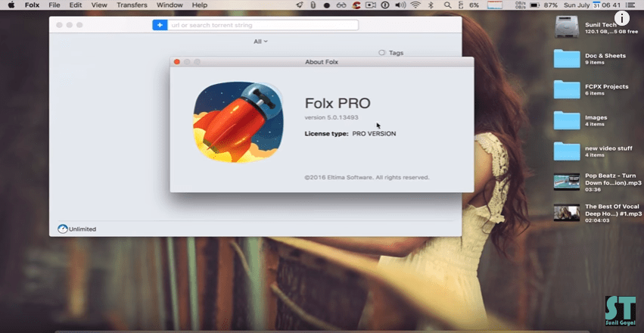Click the Unlimited speed indicator icon
The width and height of the screenshot is (644, 333).
point(63,229)
